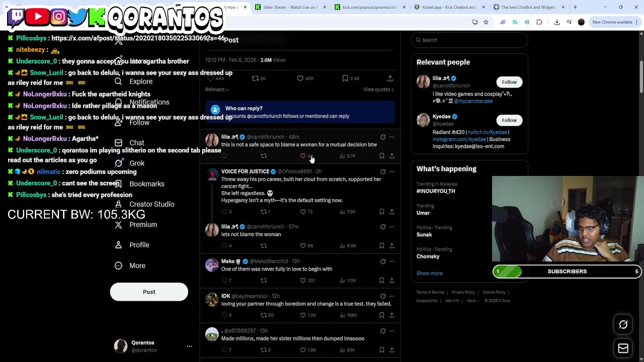Open the Qorantos account switcher ellipsis
Image resolution: width=644 pixels, height=362 pixels.
pyautogui.click(x=190, y=346)
